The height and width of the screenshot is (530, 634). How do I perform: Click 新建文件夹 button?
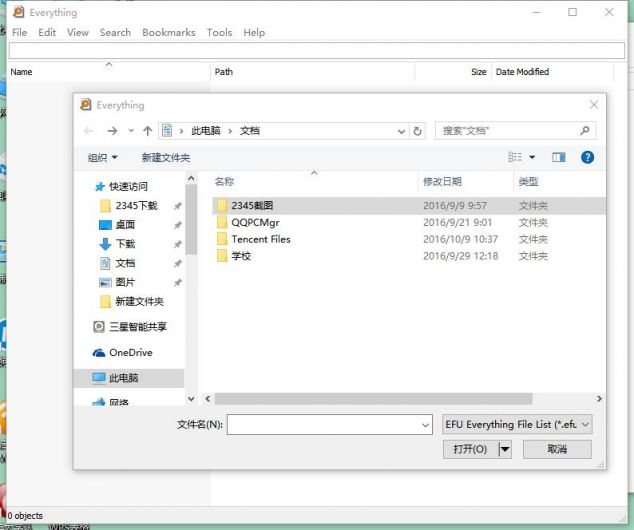pos(166,157)
